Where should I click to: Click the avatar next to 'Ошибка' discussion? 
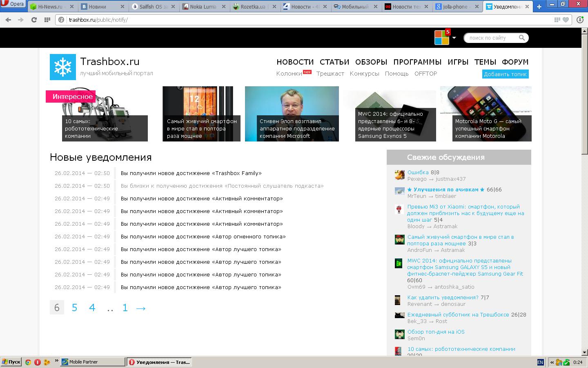click(x=400, y=175)
